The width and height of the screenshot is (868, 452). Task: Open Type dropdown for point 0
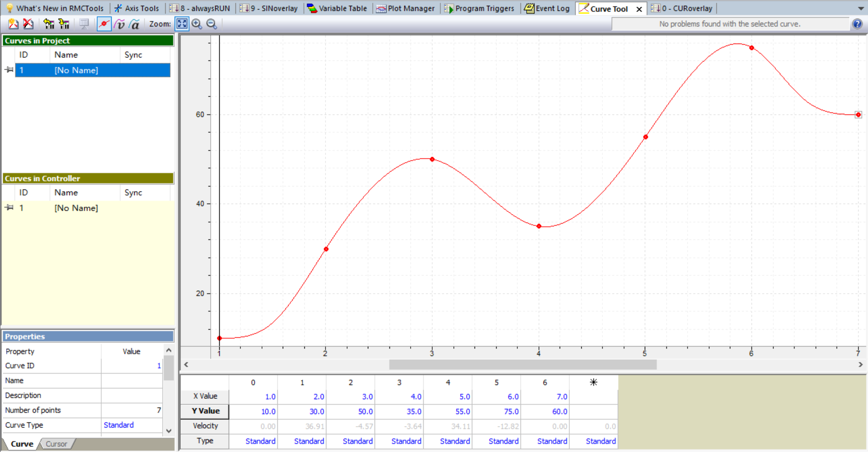tap(253, 441)
